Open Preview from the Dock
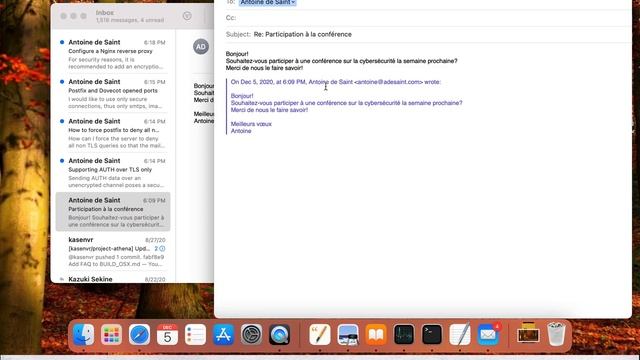Viewport: 640px width, 360px height. click(348, 335)
